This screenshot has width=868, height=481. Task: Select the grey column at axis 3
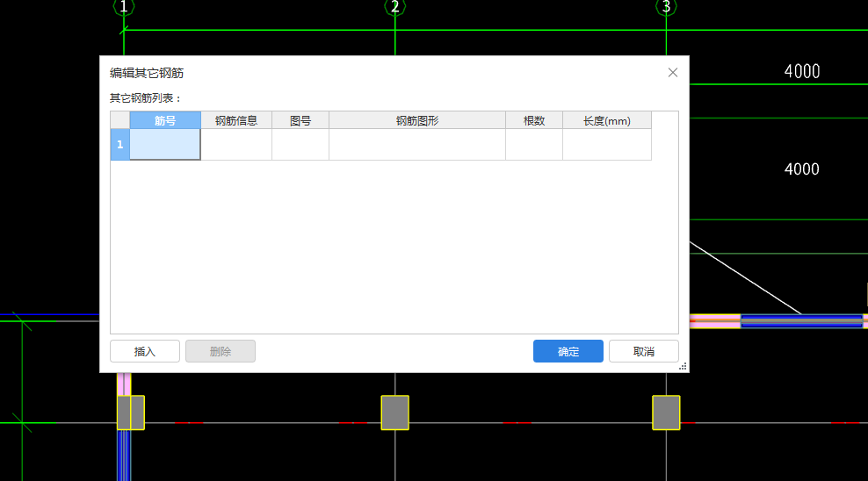(666, 413)
